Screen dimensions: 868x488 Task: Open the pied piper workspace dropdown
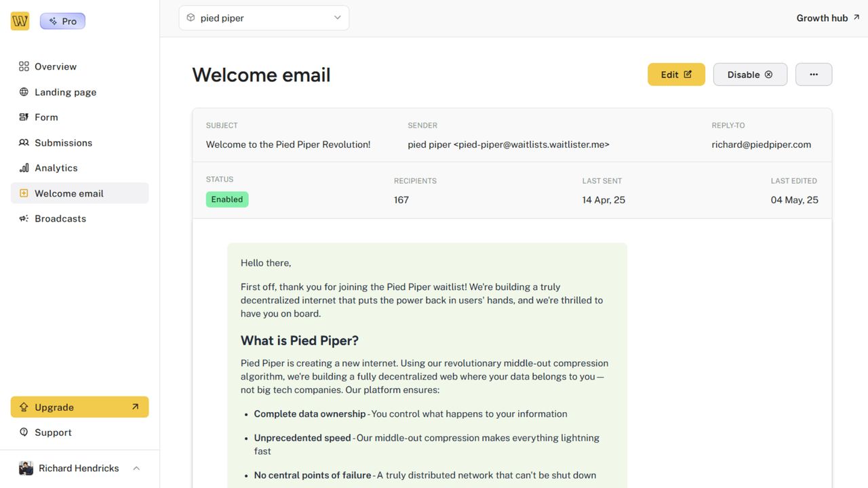(x=264, y=18)
